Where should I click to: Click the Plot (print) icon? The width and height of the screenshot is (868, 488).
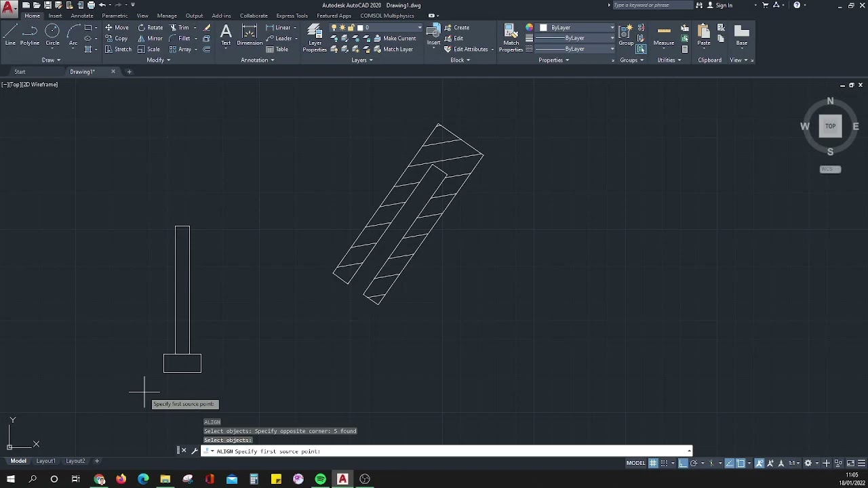pos(91,5)
